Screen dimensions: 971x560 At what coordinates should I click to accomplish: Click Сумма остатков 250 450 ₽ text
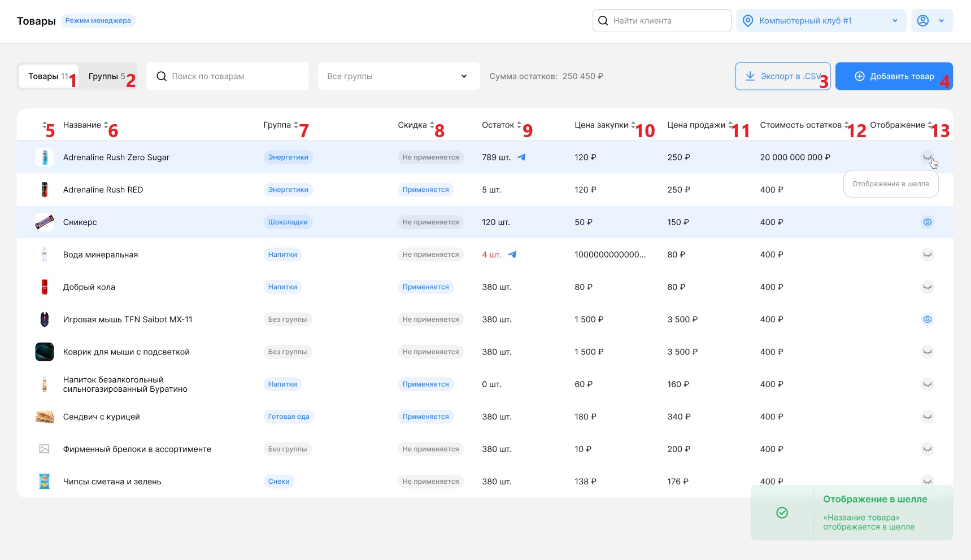point(546,76)
